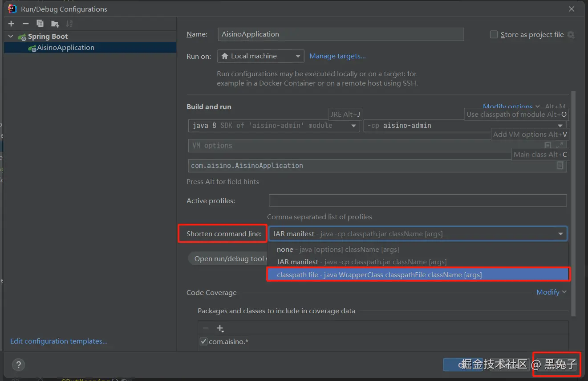This screenshot has height=381, width=588.
Task: Click the dialog's vertical scrollbar
Action: (x=573, y=203)
